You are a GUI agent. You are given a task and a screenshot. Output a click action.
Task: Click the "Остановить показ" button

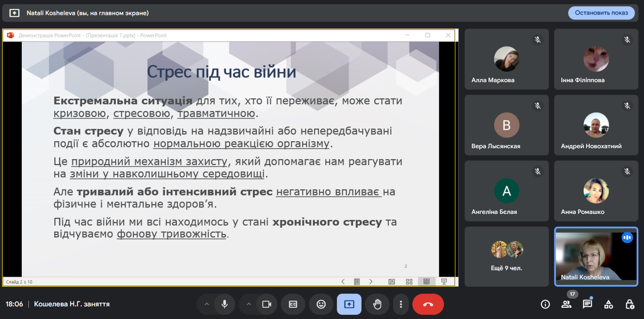pyautogui.click(x=601, y=13)
